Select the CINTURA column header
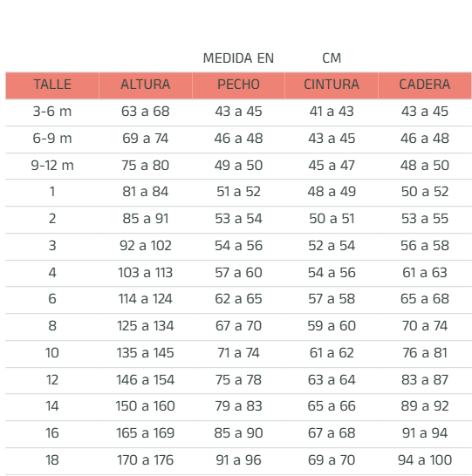 pyautogui.click(x=332, y=85)
